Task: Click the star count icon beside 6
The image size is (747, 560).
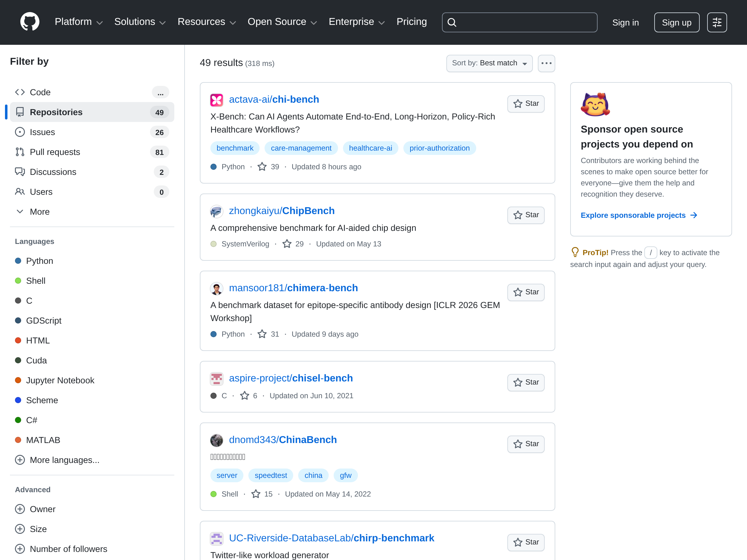Action: coord(245,396)
